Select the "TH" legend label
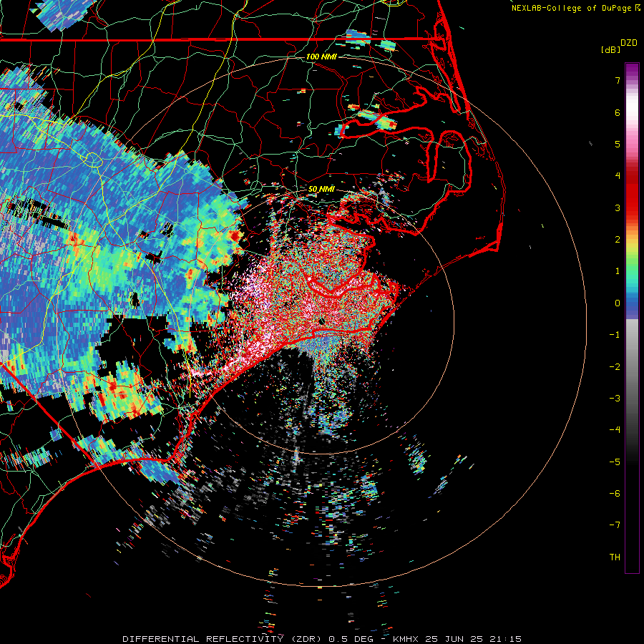 pos(615,557)
